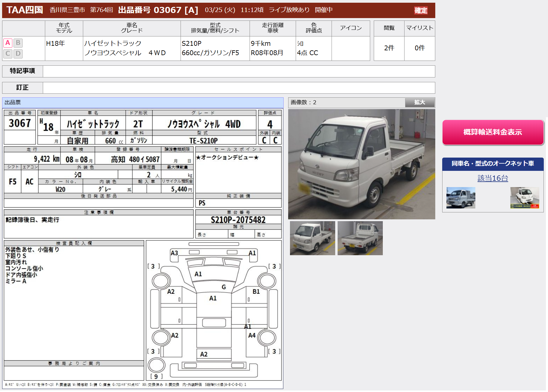Click the B1 damage mark on the diagram

pyautogui.click(x=256, y=291)
